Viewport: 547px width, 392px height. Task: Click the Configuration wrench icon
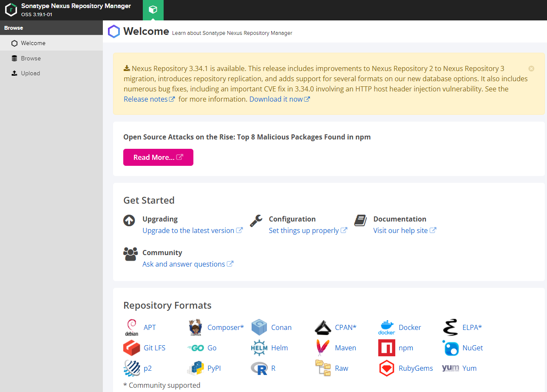[x=256, y=220]
